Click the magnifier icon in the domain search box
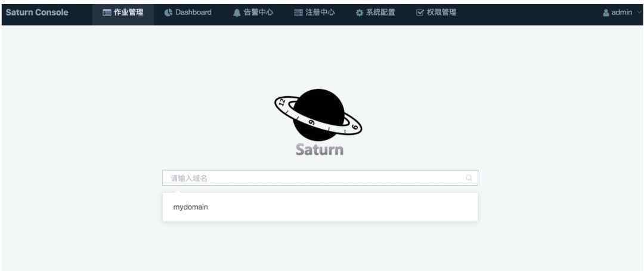 tap(469, 178)
